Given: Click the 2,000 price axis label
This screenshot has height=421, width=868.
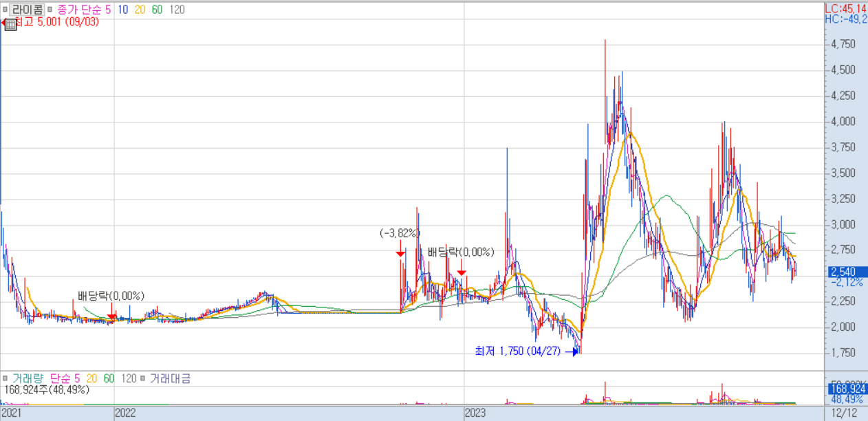Looking at the screenshot, I should coord(843,327).
